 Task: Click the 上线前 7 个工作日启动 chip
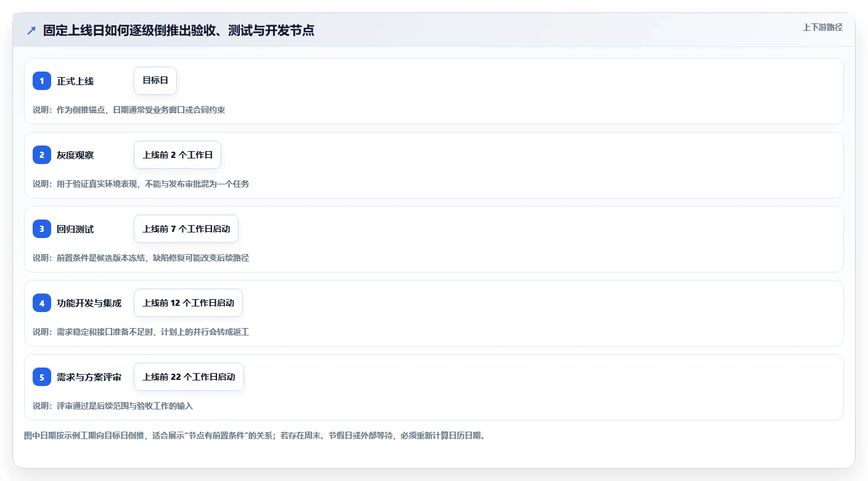(x=186, y=229)
